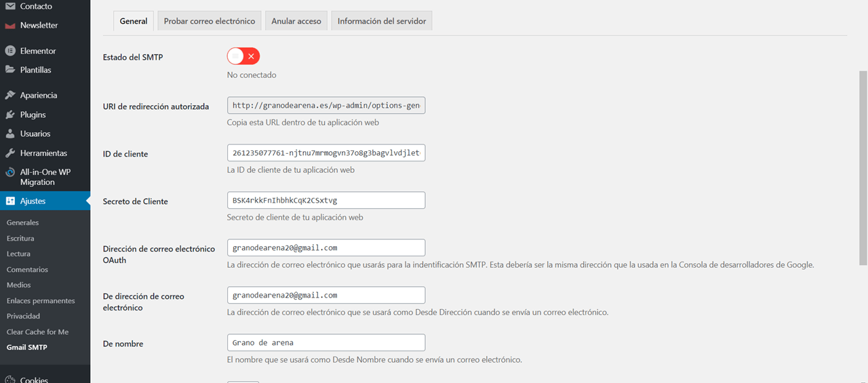
Task: Open the Medios settings submenu
Action: (19, 285)
